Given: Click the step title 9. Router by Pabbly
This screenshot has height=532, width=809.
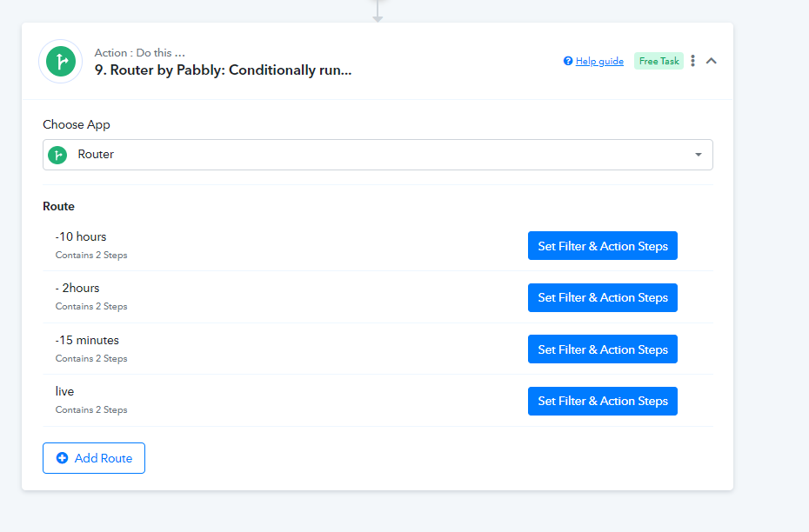Looking at the screenshot, I should pyautogui.click(x=223, y=70).
